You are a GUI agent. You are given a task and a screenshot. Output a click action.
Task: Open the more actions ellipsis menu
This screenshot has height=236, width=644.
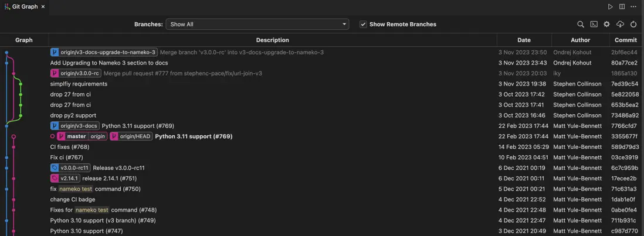coord(633,6)
